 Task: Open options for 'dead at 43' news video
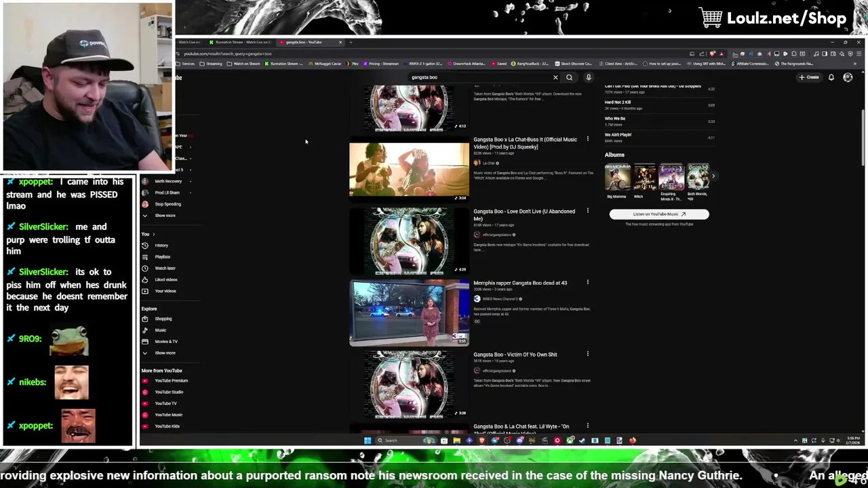point(587,282)
